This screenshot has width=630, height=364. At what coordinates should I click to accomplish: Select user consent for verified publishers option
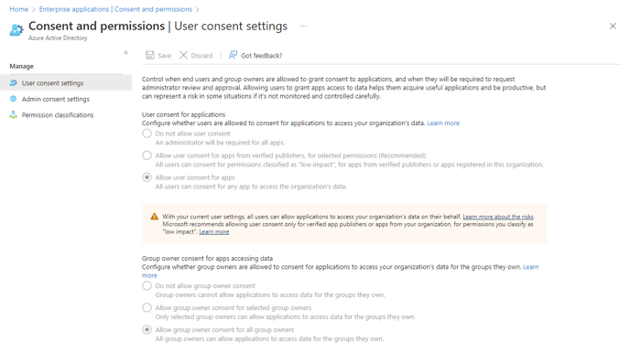tap(147, 155)
